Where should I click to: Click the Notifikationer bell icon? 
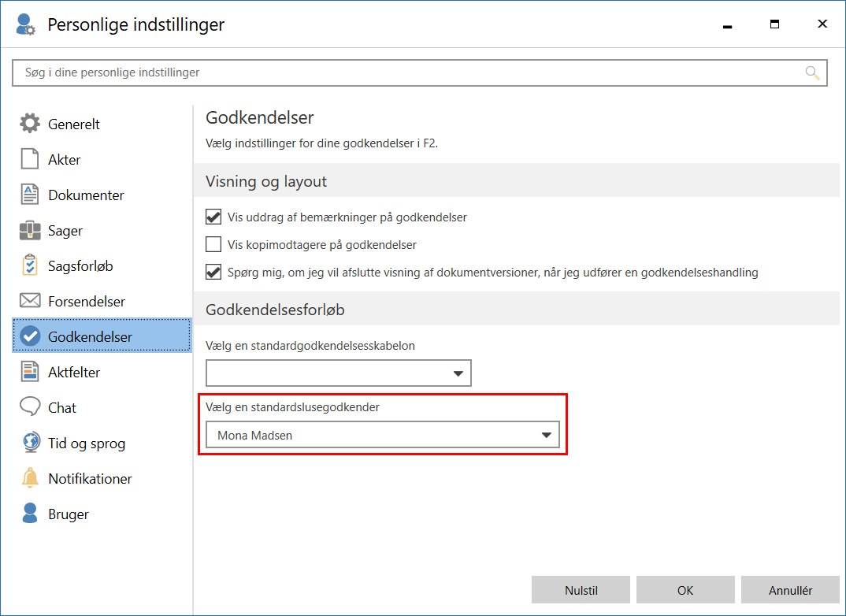[x=30, y=478]
